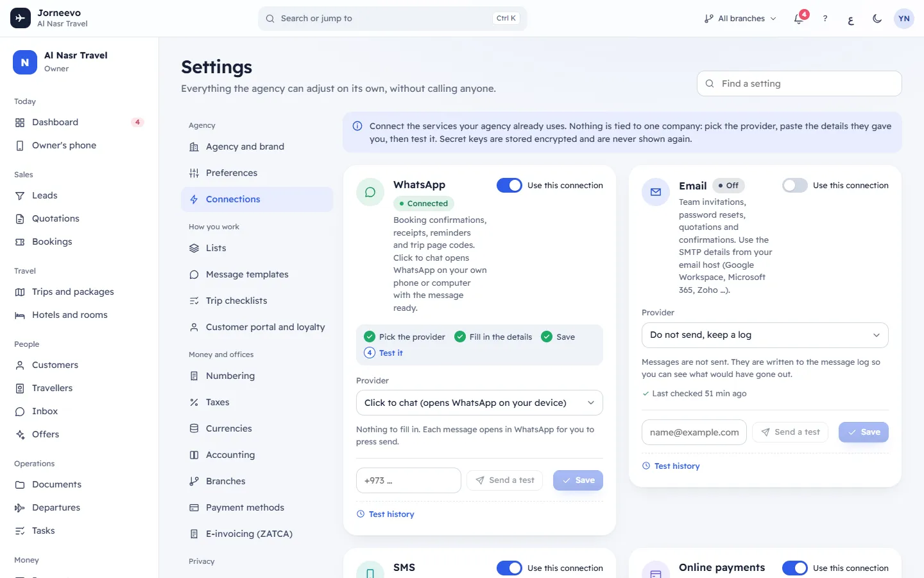924x578 pixels.
Task: Click the Hotels and rooms bed icon
Action: pyautogui.click(x=20, y=315)
